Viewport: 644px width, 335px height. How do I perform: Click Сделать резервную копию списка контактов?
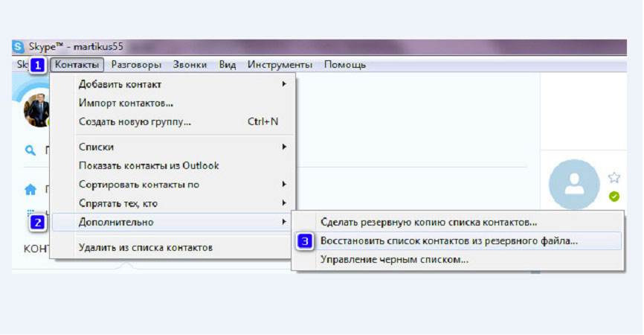tap(428, 222)
